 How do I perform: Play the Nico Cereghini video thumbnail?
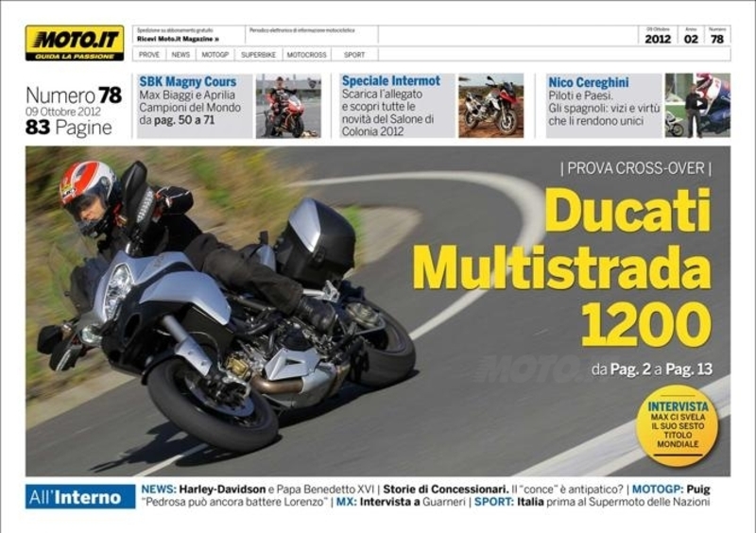pos(697,105)
